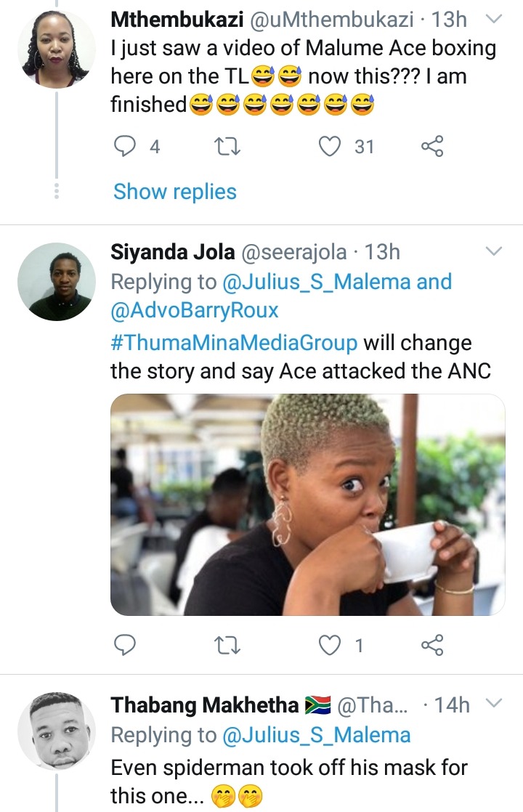Share Mthembukazi's tweet via share icon
523x812 pixels.
pyautogui.click(x=432, y=146)
